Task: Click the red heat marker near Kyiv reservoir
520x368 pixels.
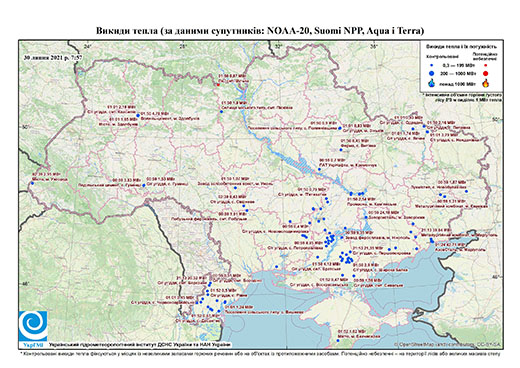Action: point(218,84)
